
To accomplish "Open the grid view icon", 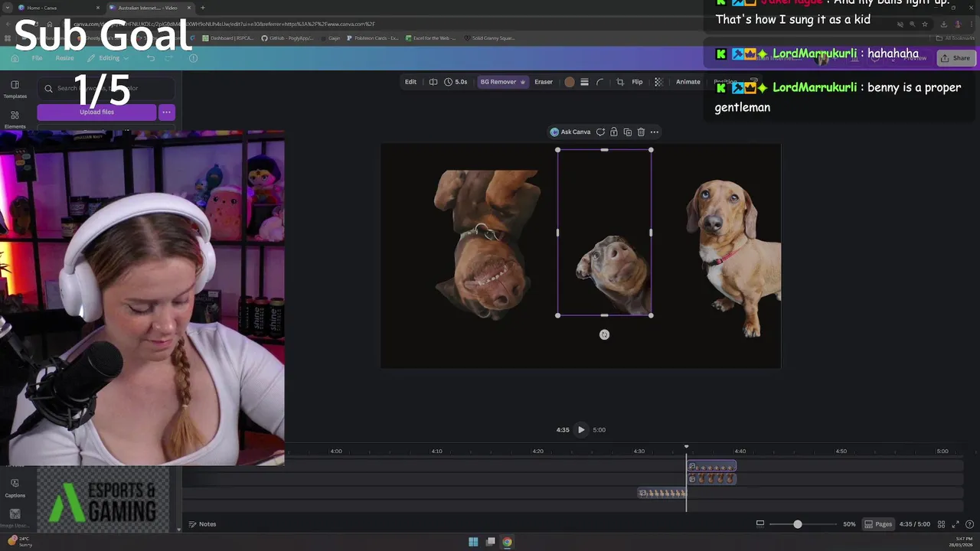I will click(941, 524).
